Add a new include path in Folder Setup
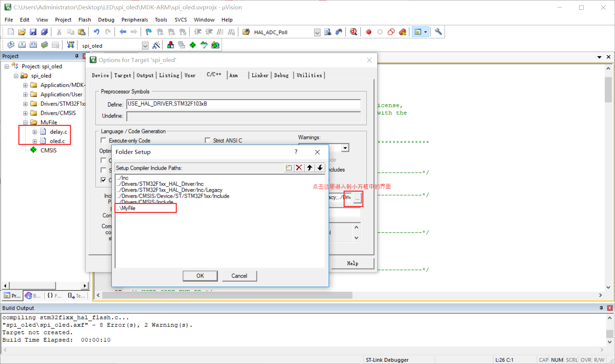This screenshot has height=364, width=615. click(x=289, y=168)
